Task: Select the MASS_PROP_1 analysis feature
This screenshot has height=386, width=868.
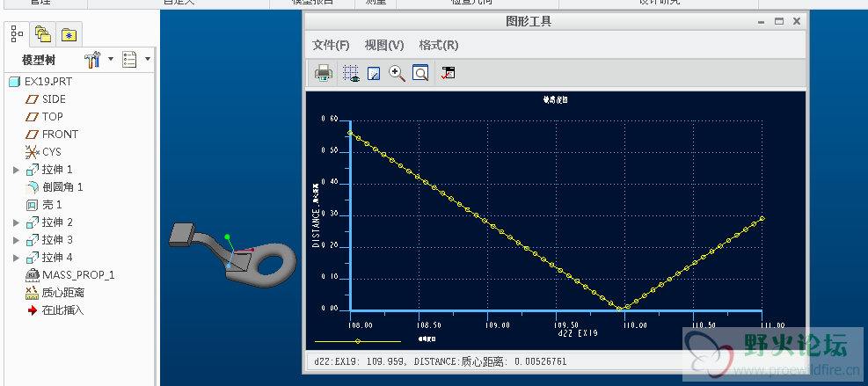Action: coord(78,275)
